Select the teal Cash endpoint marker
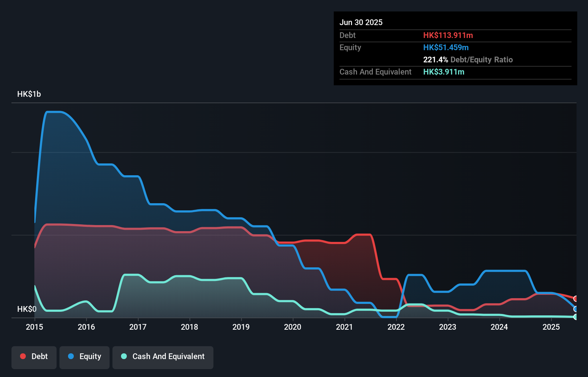588x377 pixels. point(576,317)
